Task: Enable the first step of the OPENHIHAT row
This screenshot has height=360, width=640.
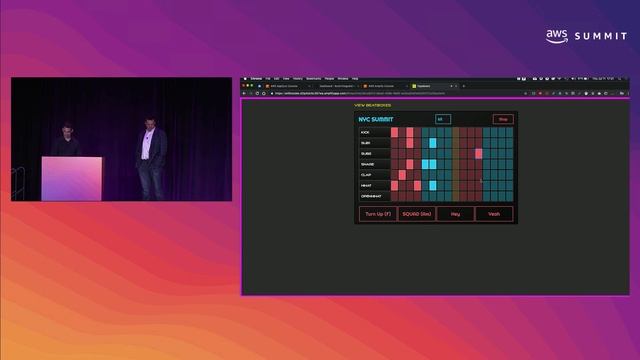Action: pyautogui.click(x=394, y=196)
